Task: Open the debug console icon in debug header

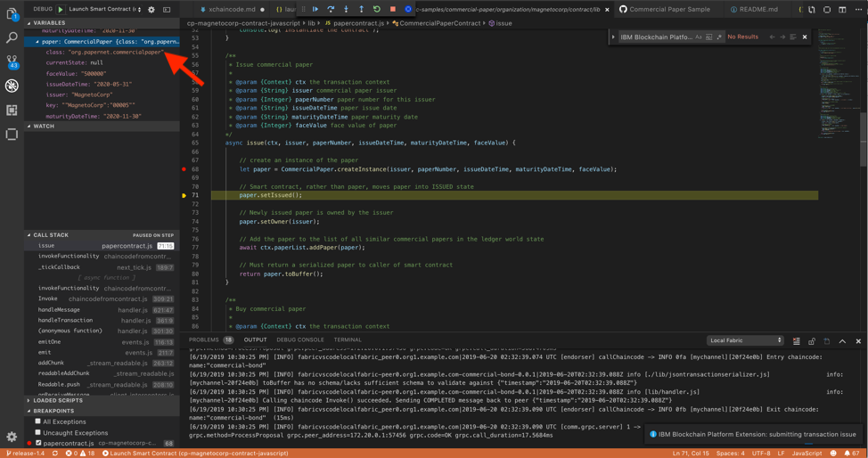Action: [x=167, y=10]
